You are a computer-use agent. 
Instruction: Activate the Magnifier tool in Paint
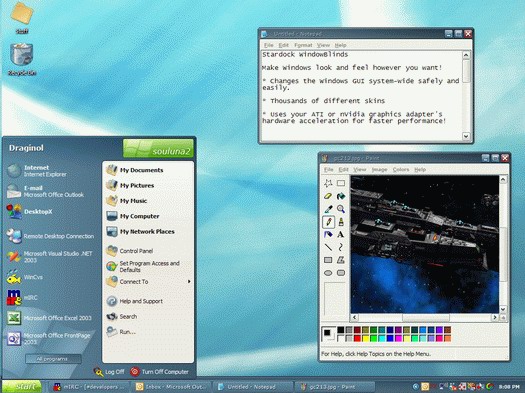(341, 209)
